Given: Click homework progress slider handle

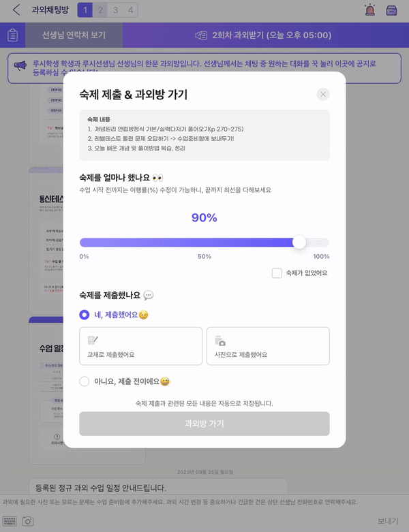Looking at the screenshot, I should point(299,242).
